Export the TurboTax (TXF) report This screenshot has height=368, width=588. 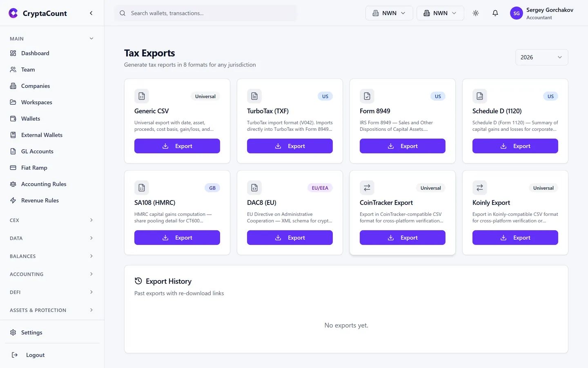pos(290,146)
